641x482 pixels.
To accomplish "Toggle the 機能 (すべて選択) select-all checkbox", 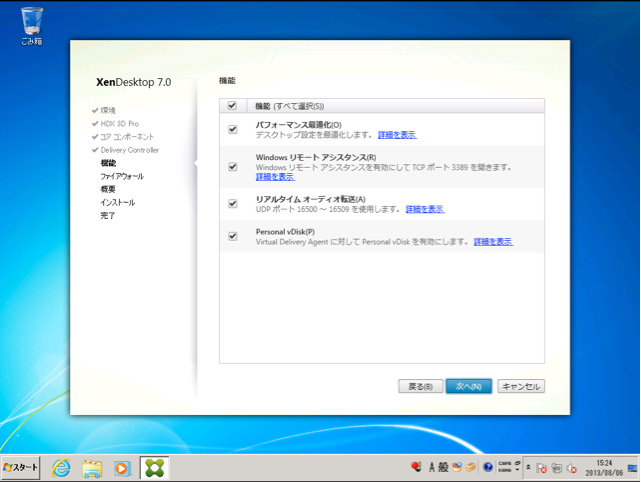I will coord(232,105).
